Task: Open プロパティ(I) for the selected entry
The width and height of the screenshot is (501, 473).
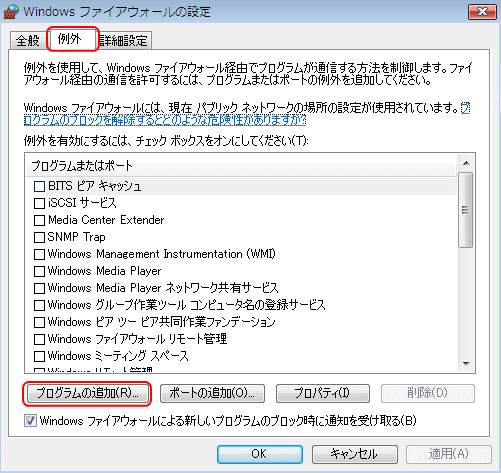Action: point(323,393)
